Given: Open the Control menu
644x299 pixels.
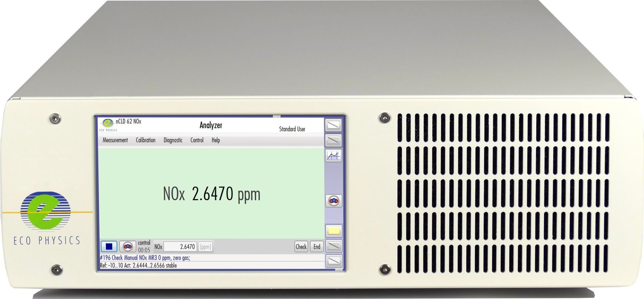Looking at the screenshot, I should click(x=197, y=140).
